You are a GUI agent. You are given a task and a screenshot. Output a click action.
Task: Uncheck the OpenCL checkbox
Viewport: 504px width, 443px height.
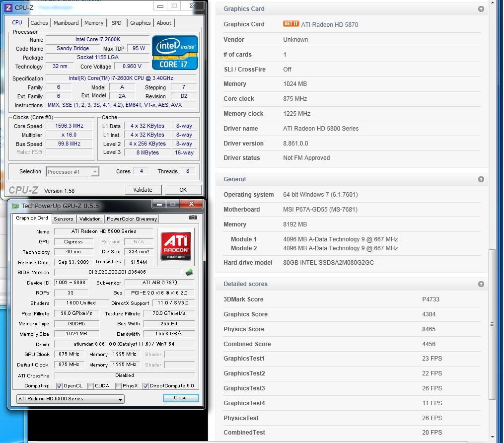[59, 386]
